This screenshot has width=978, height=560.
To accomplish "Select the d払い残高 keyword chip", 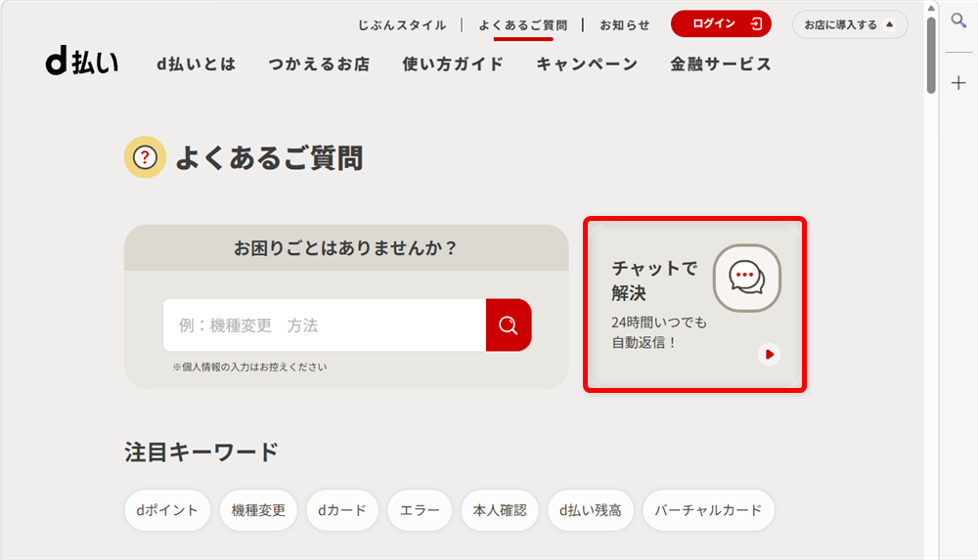I will (591, 510).
